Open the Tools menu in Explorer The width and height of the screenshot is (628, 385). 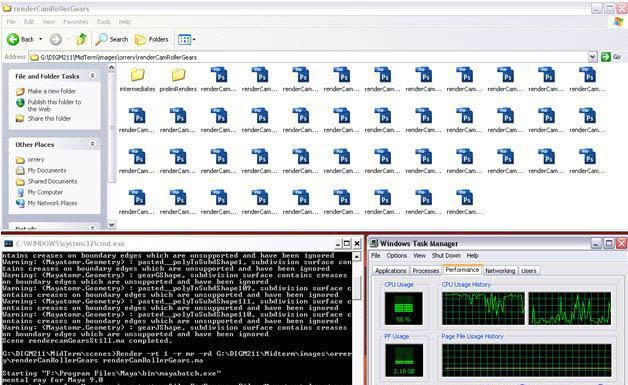click(104, 22)
